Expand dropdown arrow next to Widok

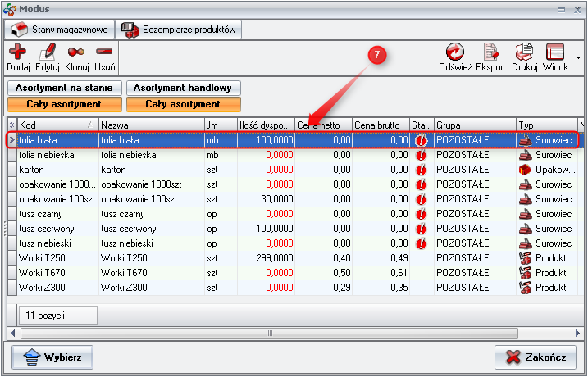578,58
